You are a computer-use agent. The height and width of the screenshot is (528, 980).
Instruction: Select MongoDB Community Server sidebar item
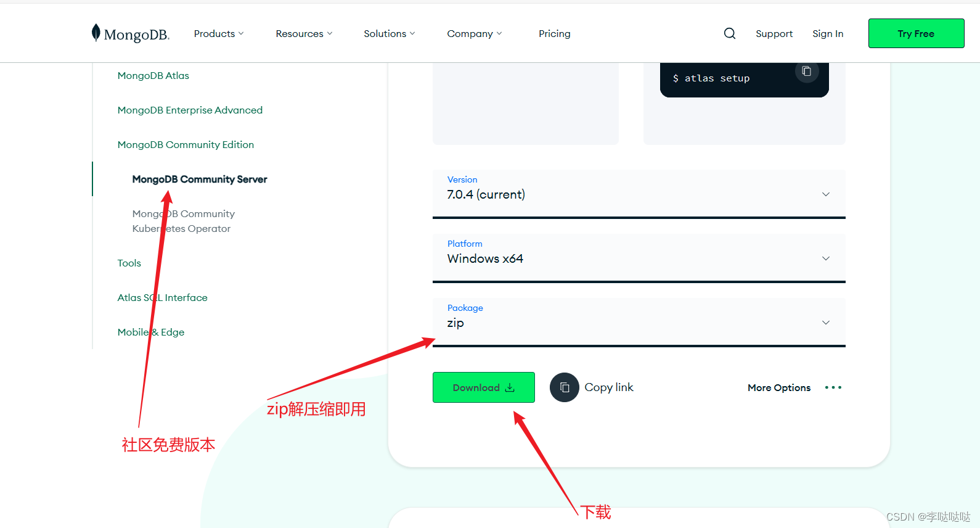tap(200, 179)
